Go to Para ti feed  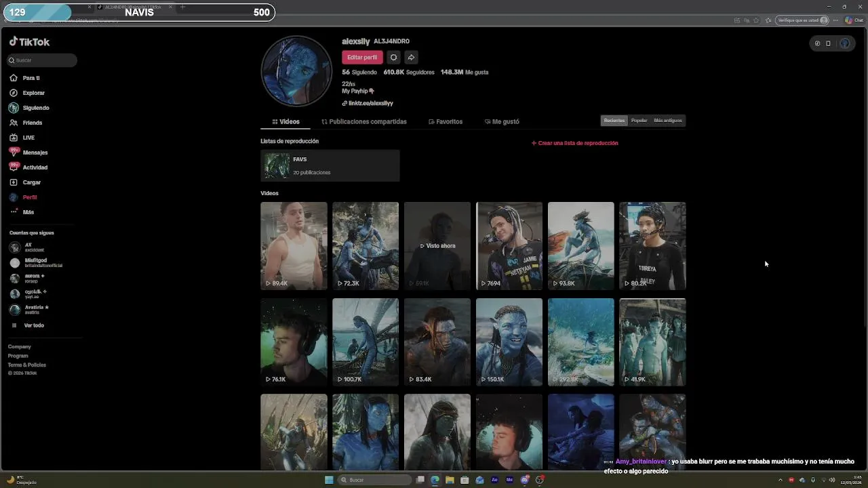[x=31, y=78]
